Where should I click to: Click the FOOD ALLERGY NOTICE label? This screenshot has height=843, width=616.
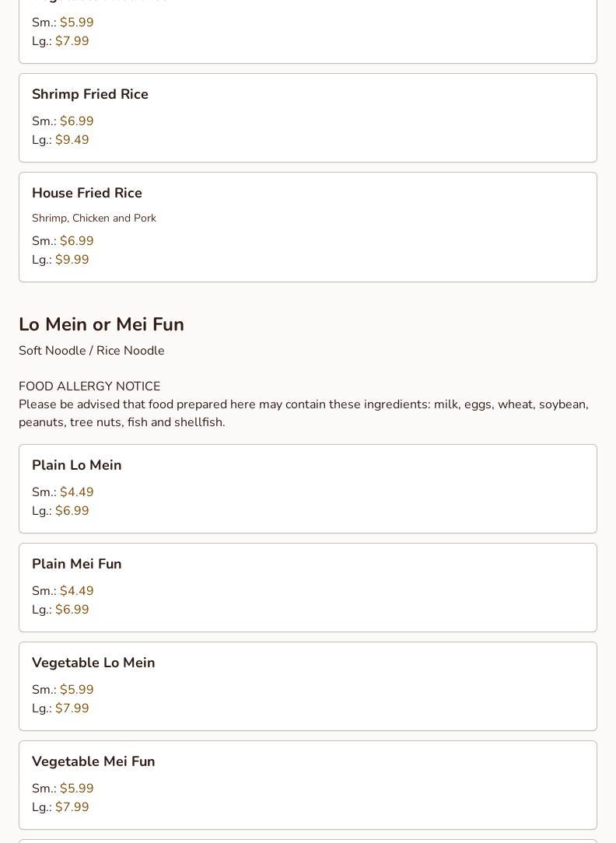click(89, 387)
